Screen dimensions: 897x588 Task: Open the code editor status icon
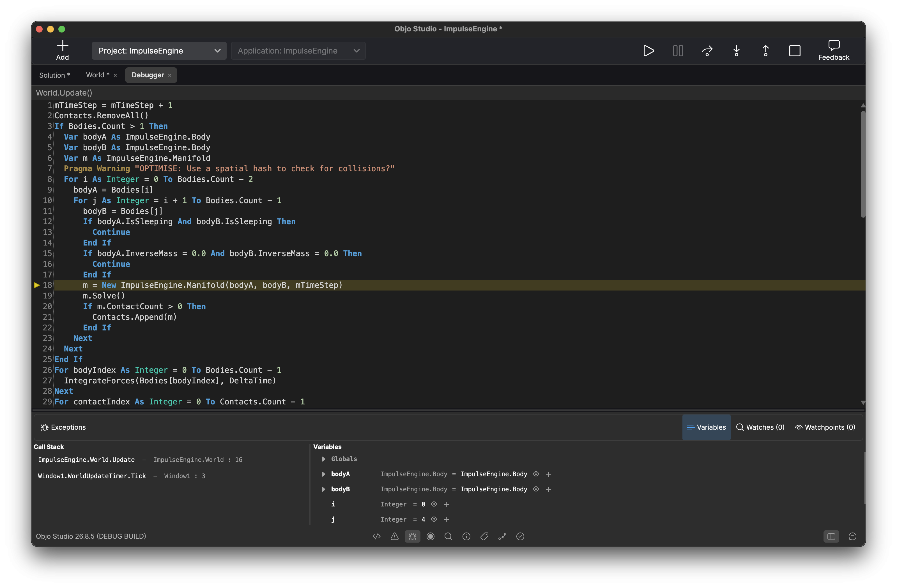pyautogui.click(x=376, y=536)
